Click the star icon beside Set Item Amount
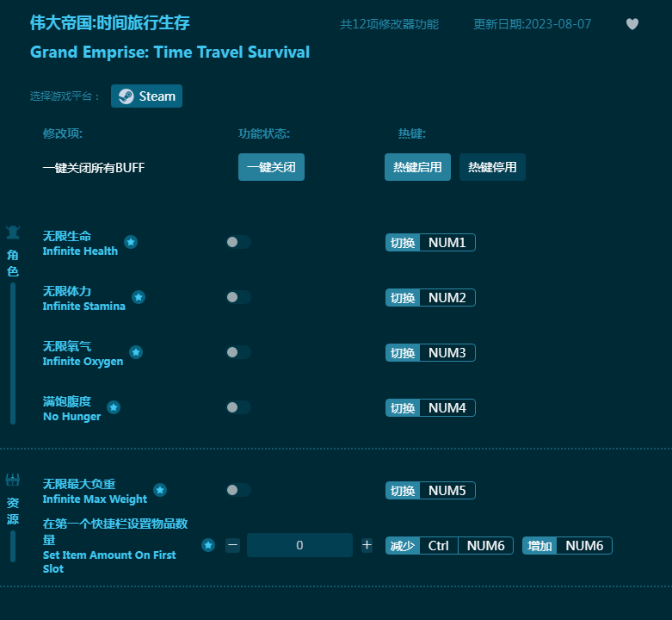The width and height of the screenshot is (672, 620). [208, 545]
